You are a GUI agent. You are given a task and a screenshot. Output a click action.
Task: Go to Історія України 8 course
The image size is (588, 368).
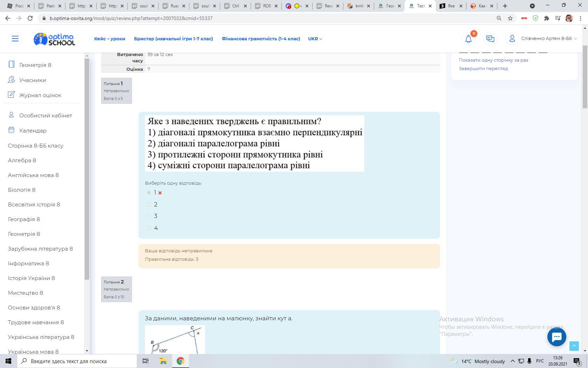pyautogui.click(x=31, y=278)
